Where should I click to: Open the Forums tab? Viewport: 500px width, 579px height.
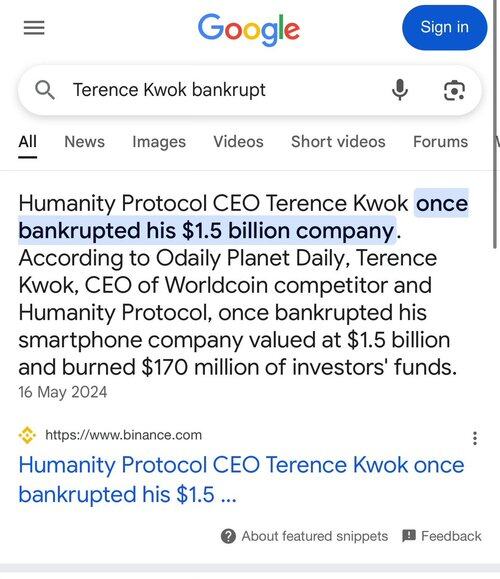pyautogui.click(x=441, y=142)
